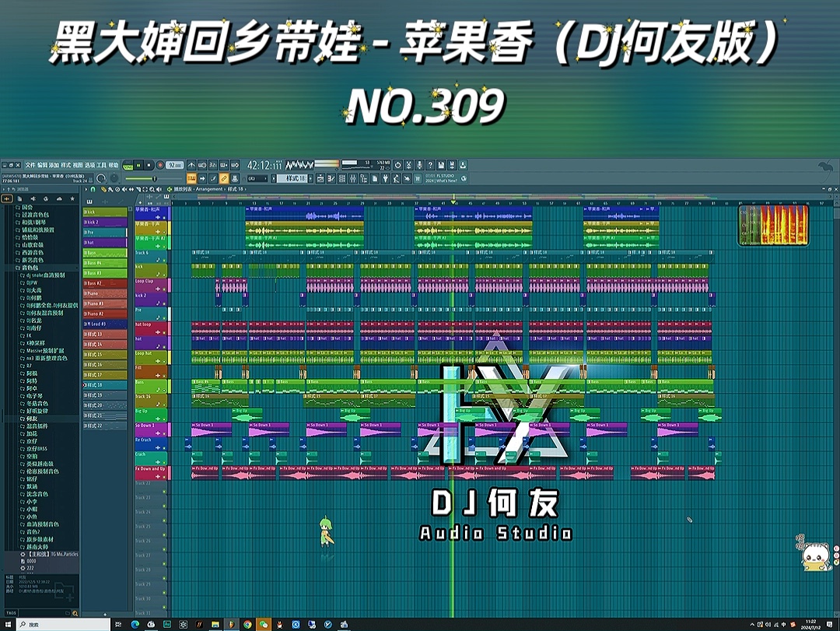
Task: Click the microphone audio recording icon
Action: click(x=419, y=165)
